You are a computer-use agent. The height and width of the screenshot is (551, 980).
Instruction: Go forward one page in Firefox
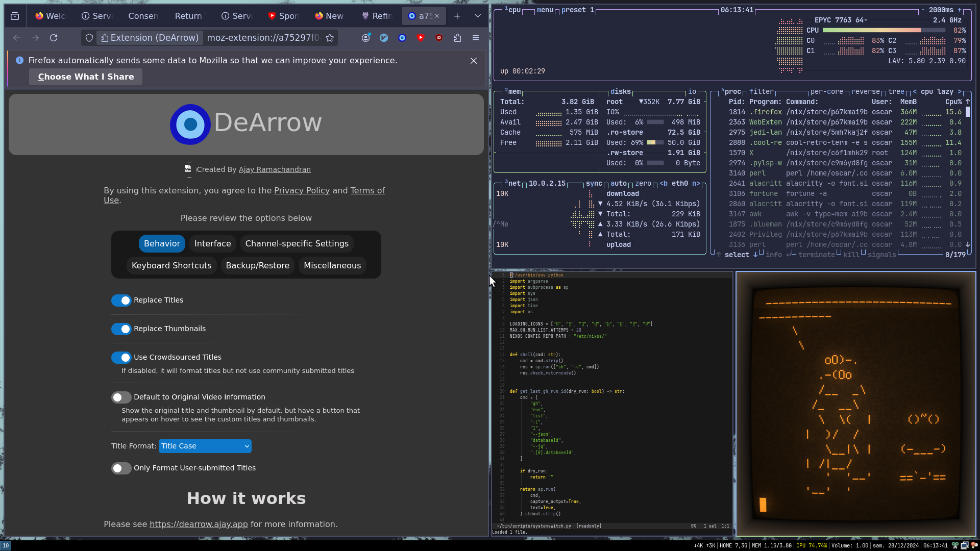click(x=35, y=38)
